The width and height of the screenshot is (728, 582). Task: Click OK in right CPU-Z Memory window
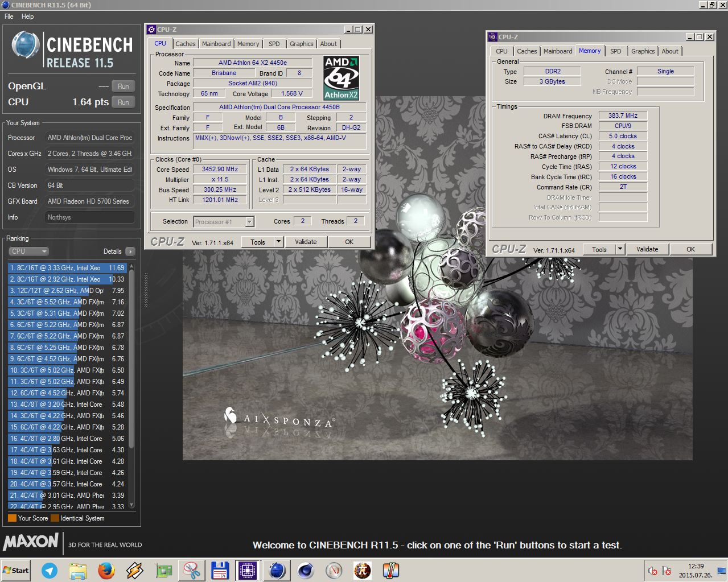coord(691,249)
